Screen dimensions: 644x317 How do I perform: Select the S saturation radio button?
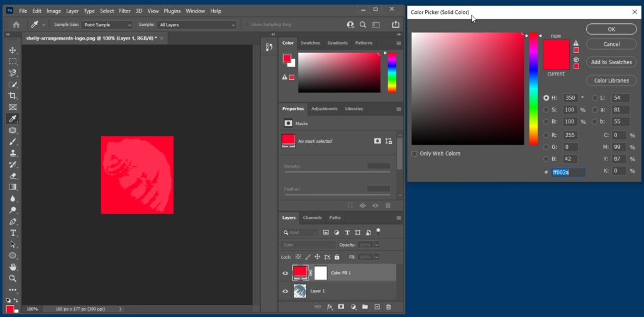(x=546, y=110)
